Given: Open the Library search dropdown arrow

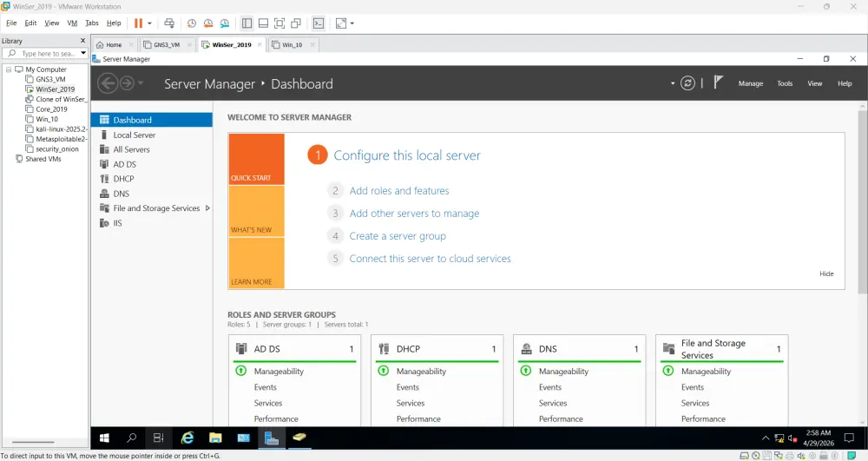Looking at the screenshot, I should click(83, 54).
